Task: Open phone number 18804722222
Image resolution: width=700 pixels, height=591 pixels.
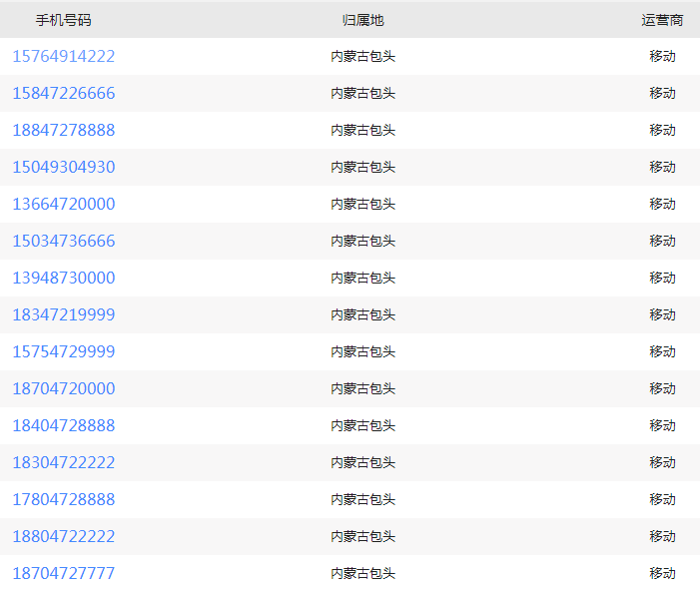Action: pyautogui.click(x=64, y=536)
